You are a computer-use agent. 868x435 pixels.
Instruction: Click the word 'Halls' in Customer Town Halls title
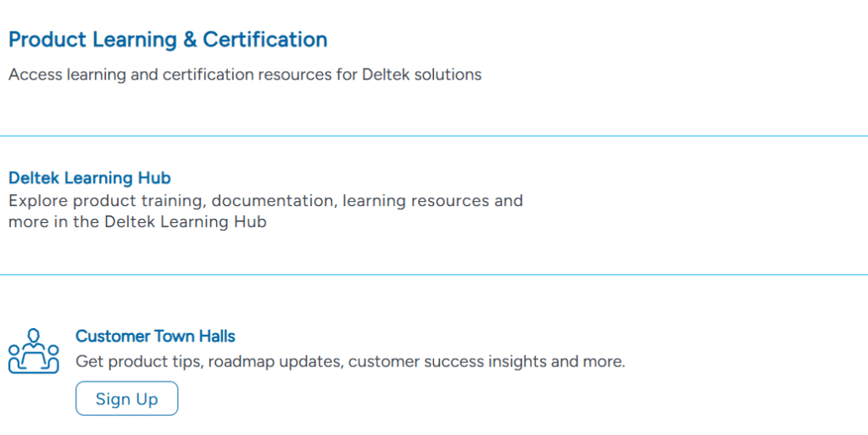218,336
